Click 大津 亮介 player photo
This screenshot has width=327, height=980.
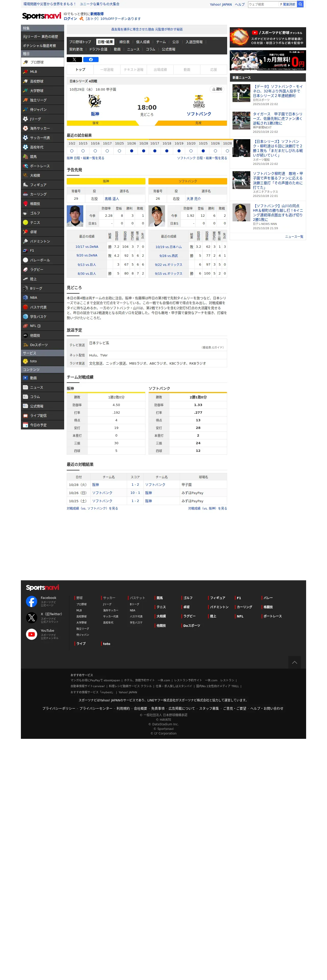coord(157,216)
